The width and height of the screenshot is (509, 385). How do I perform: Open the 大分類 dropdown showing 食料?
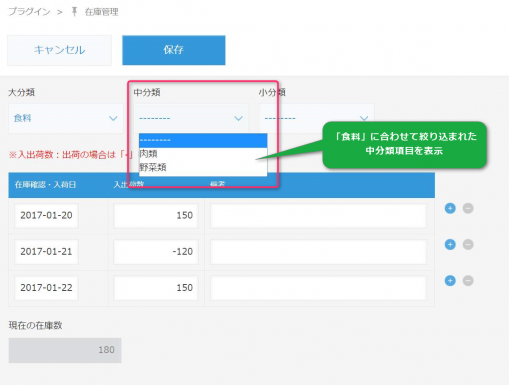tap(66, 118)
